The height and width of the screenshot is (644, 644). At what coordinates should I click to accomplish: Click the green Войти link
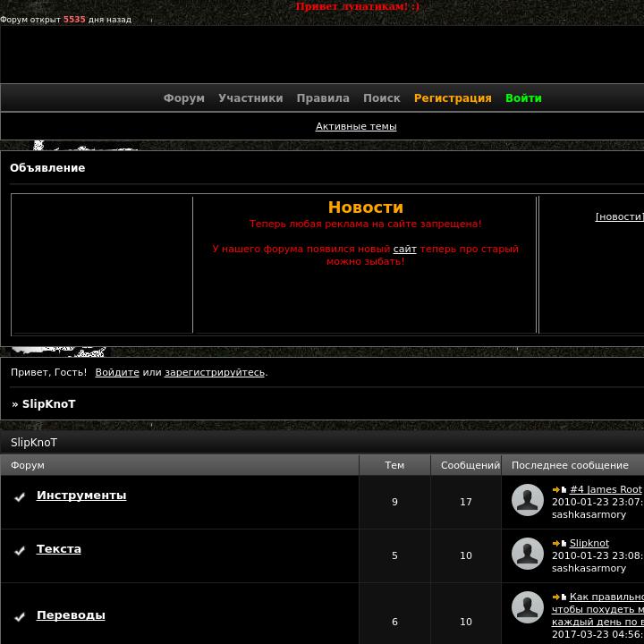pyautogui.click(x=523, y=98)
